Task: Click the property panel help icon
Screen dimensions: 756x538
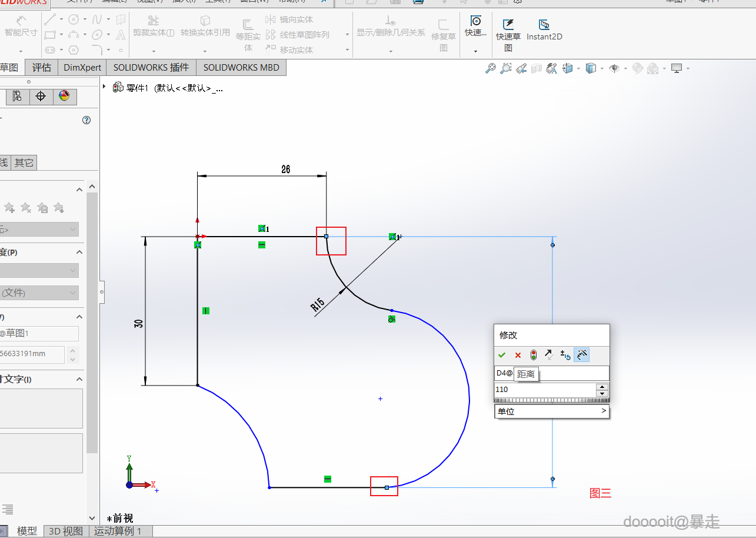Action: 86,120
